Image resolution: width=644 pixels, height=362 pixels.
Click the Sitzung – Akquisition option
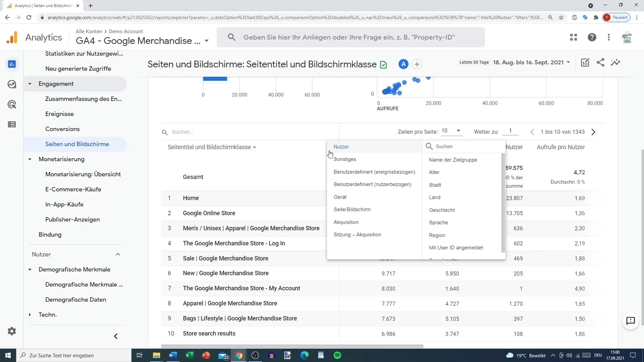pos(357,234)
